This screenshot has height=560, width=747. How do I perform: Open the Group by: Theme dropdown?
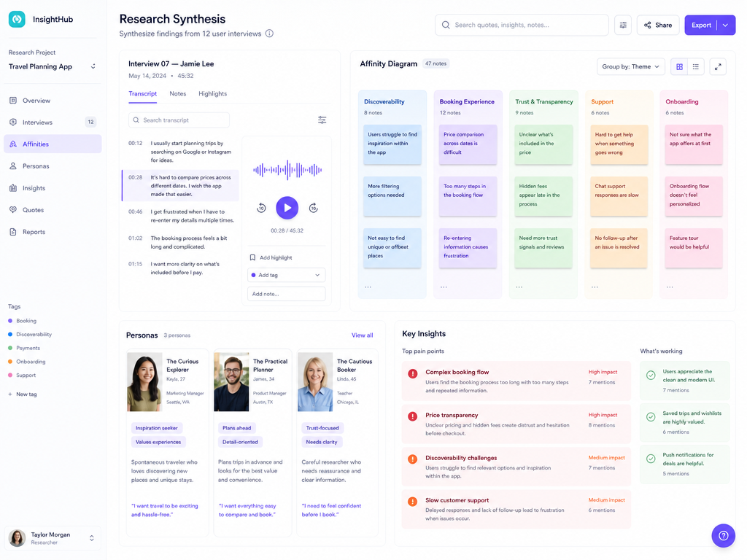[x=630, y=66]
